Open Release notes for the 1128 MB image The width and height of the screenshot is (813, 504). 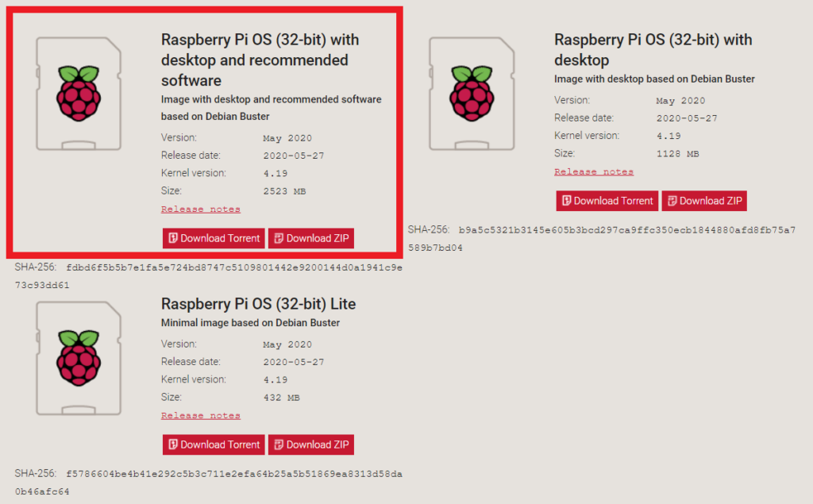click(x=594, y=171)
